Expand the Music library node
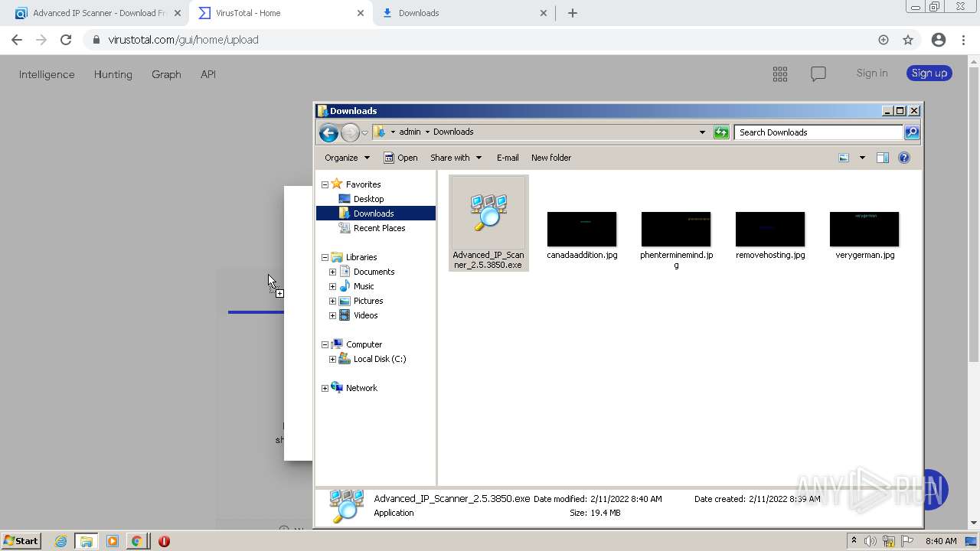 332,286
